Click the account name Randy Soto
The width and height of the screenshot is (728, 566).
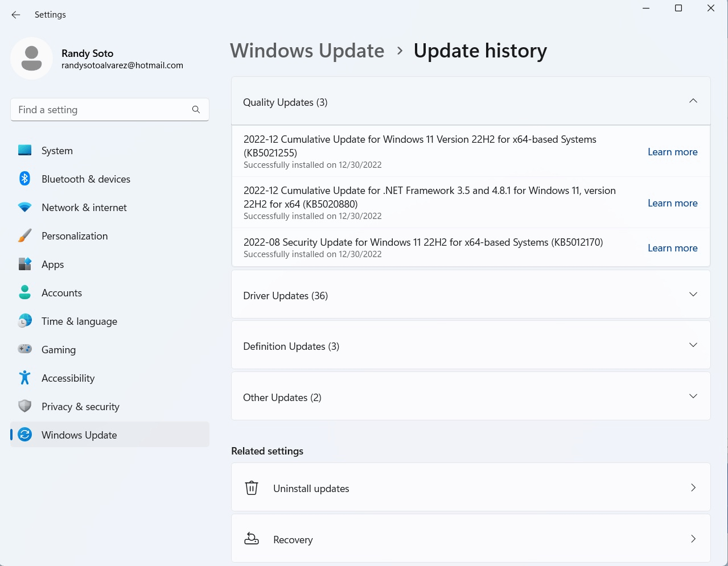pos(88,53)
